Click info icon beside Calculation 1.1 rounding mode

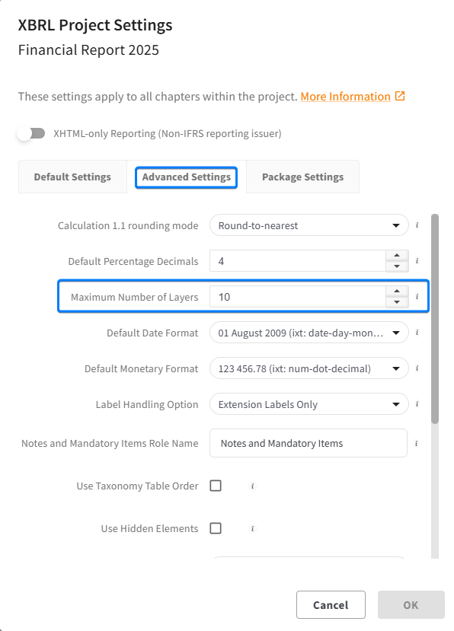[417, 225]
